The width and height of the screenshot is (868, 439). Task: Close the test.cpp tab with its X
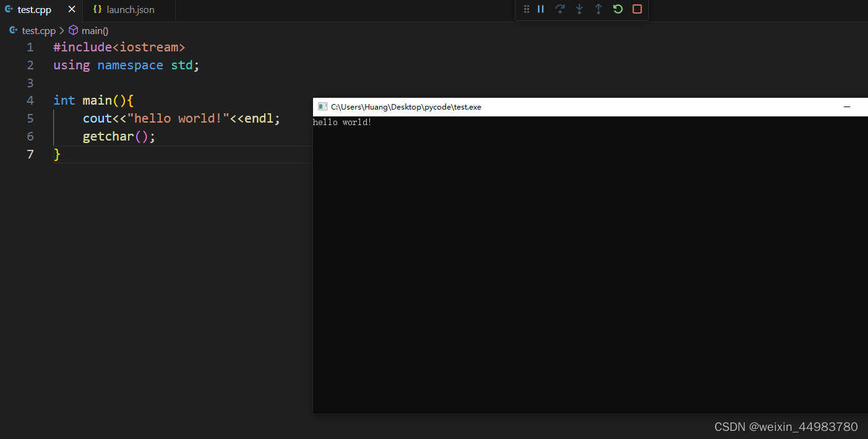[x=71, y=9]
